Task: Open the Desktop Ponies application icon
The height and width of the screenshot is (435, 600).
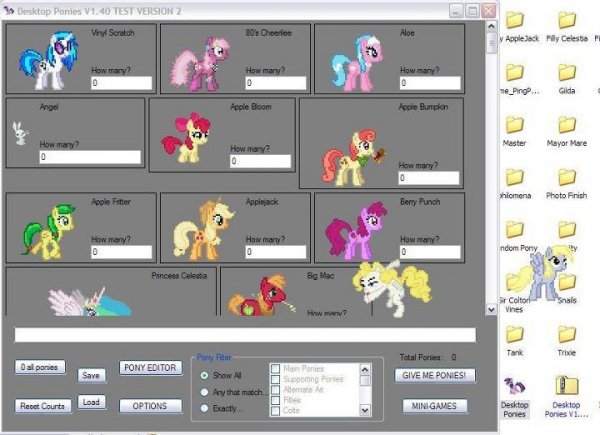Action: tap(515, 397)
